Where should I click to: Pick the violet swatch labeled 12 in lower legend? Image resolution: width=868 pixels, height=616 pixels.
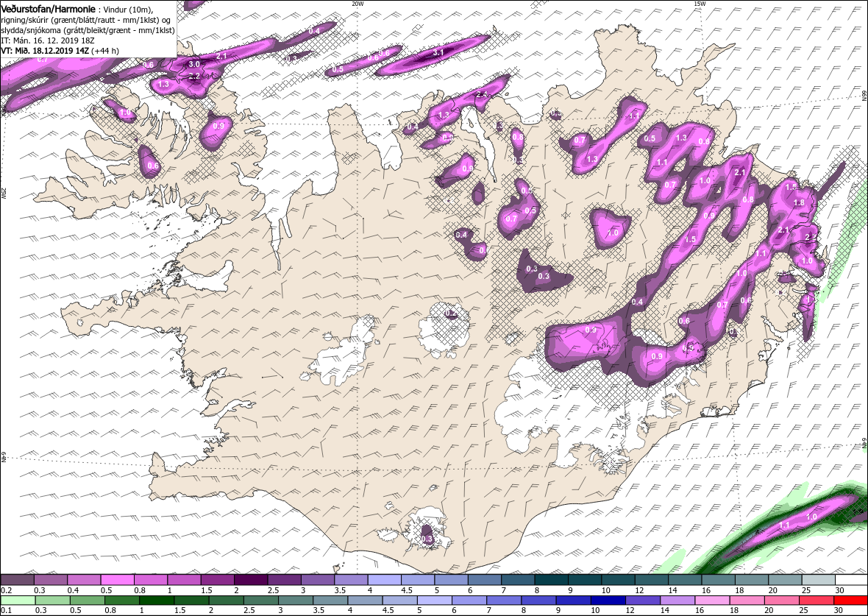[x=643, y=601]
